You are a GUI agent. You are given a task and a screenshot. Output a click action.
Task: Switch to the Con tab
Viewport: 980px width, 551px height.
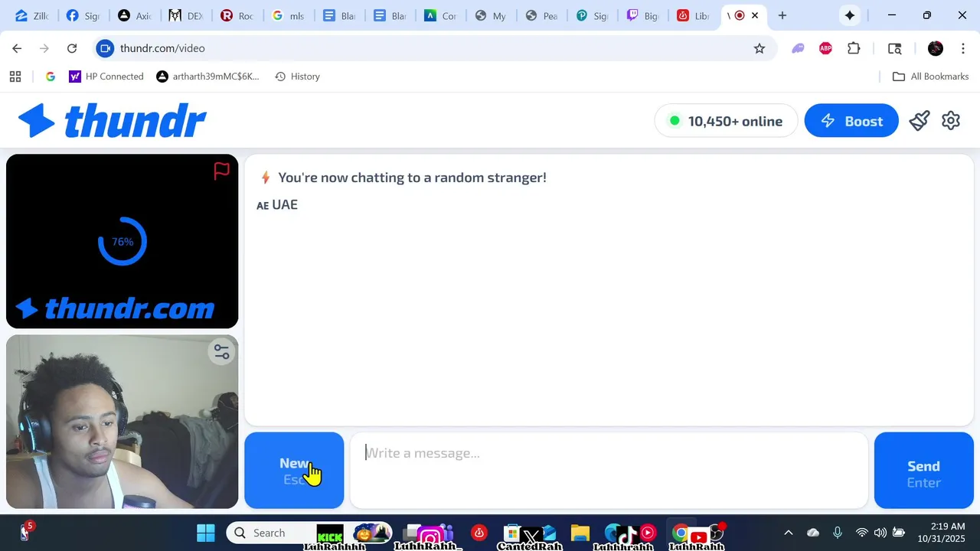point(440,15)
